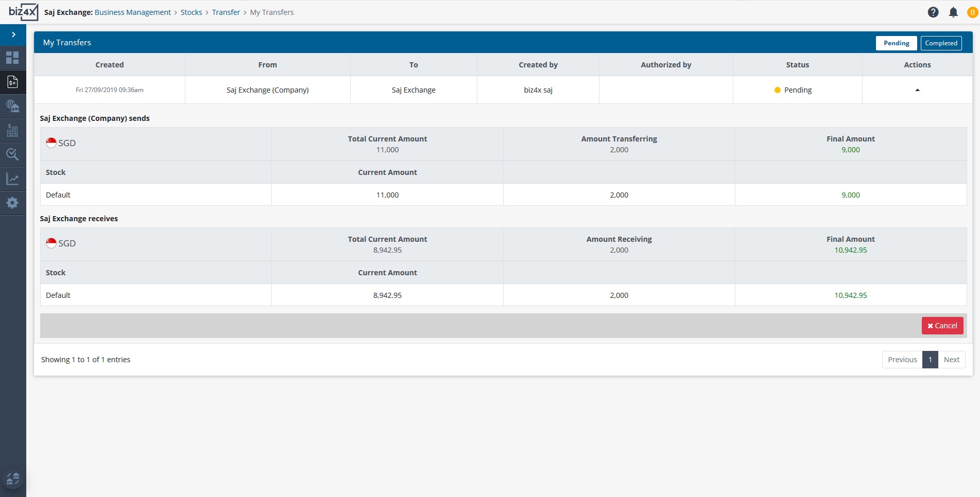Click the 'Saj Exchange (Company)' From cell
This screenshot has height=497, width=980.
click(268, 90)
